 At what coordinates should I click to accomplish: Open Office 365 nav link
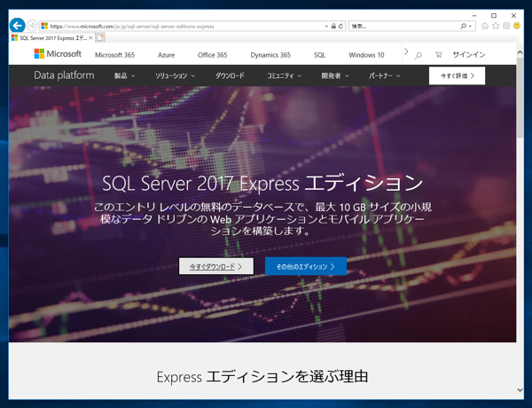(x=213, y=55)
